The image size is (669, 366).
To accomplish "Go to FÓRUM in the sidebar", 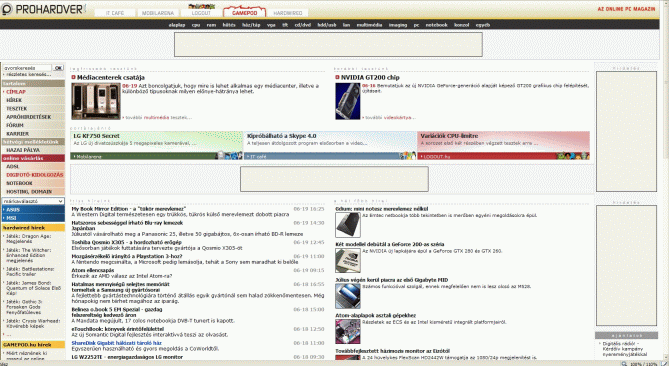I will pyautogui.click(x=15, y=125).
